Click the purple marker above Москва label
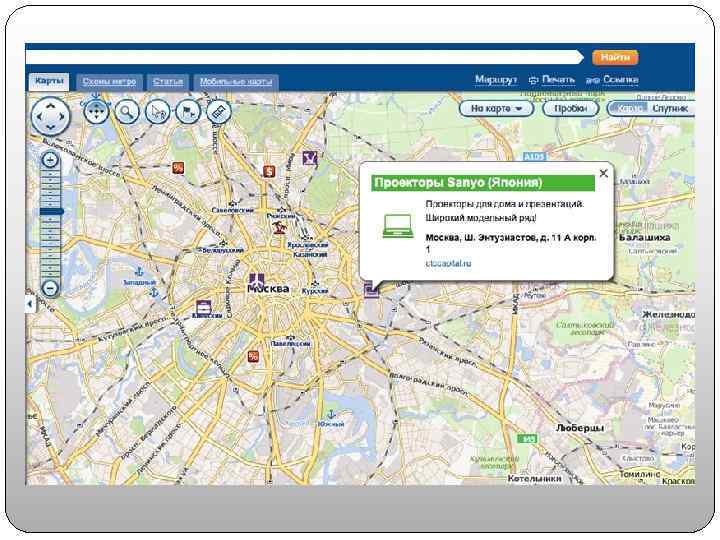The image size is (720, 540). coord(256,281)
